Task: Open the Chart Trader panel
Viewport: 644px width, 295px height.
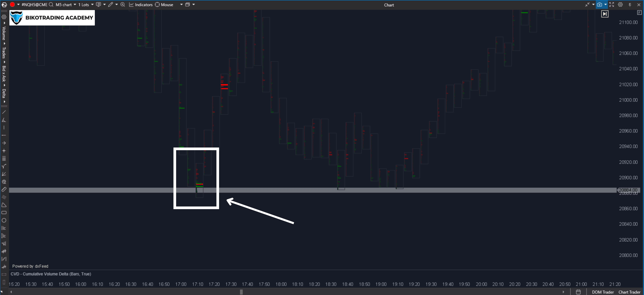Action: click(629, 292)
